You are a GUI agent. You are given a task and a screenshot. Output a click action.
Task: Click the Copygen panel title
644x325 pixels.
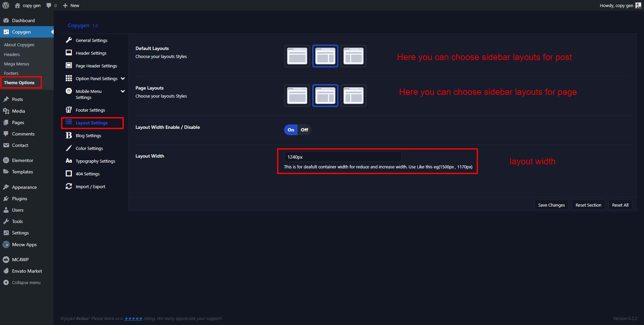tap(78, 25)
